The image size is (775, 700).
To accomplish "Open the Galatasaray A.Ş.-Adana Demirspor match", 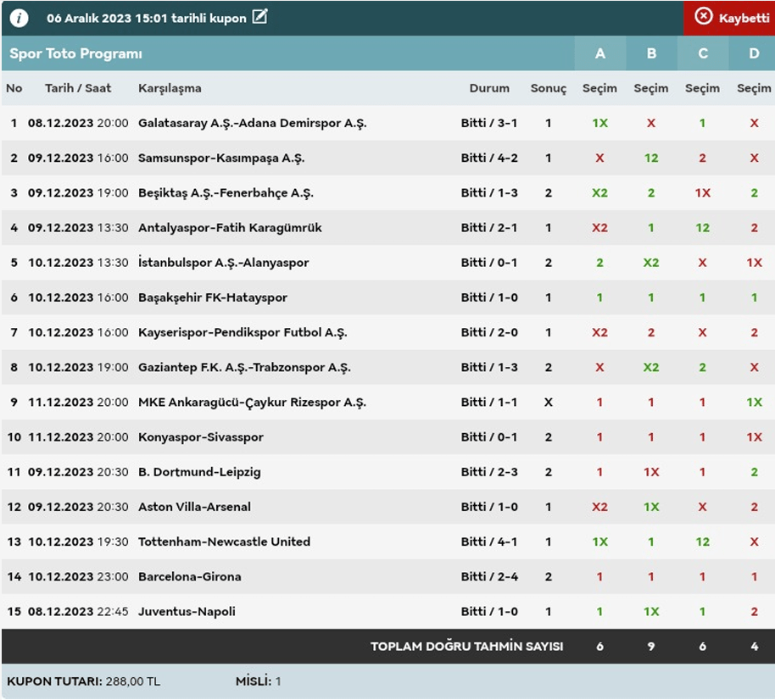I will coord(252,123).
